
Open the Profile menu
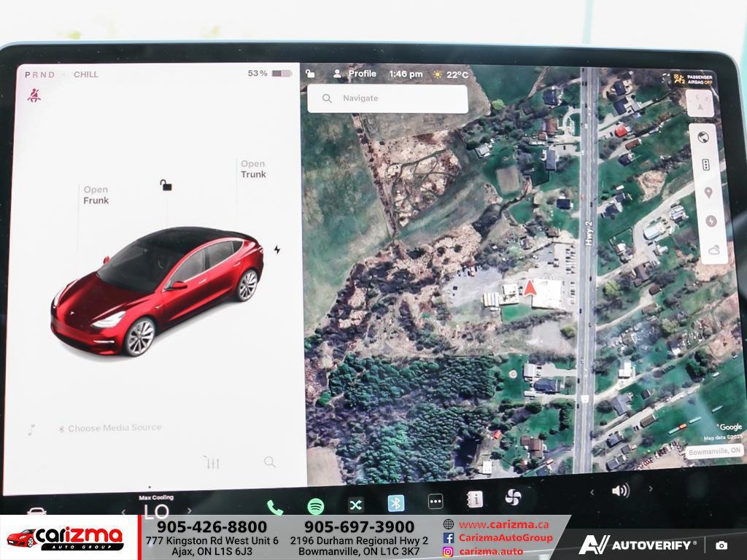(x=355, y=74)
